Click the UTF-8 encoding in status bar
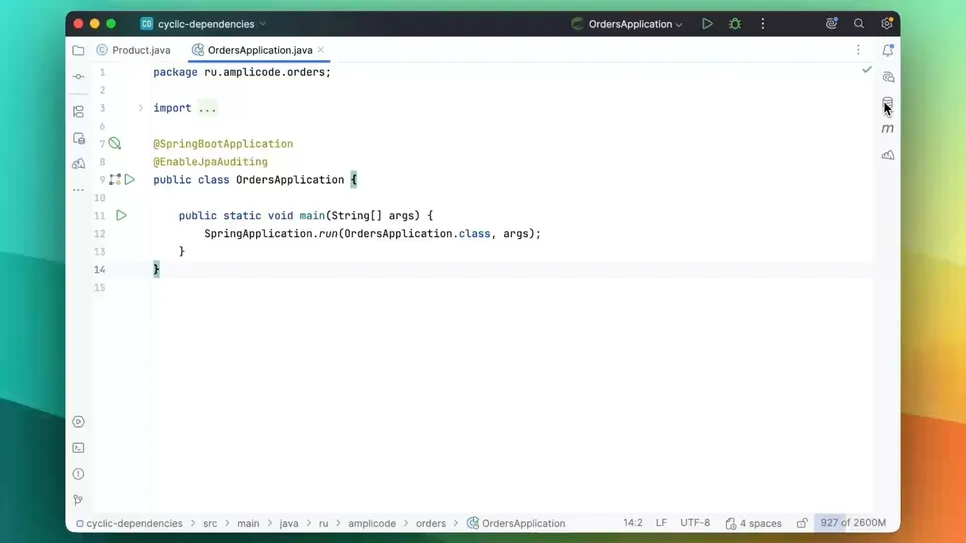Screen dimensions: 966x543 (695, 523)
